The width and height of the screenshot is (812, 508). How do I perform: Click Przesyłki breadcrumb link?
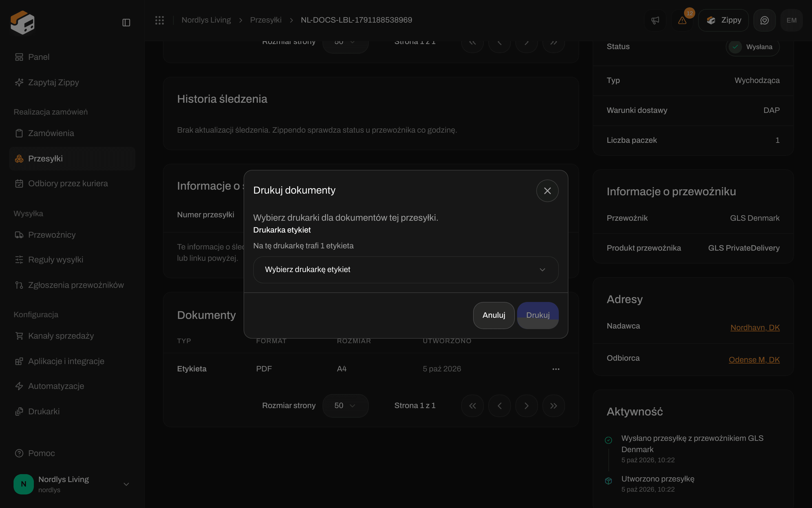(x=266, y=20)
